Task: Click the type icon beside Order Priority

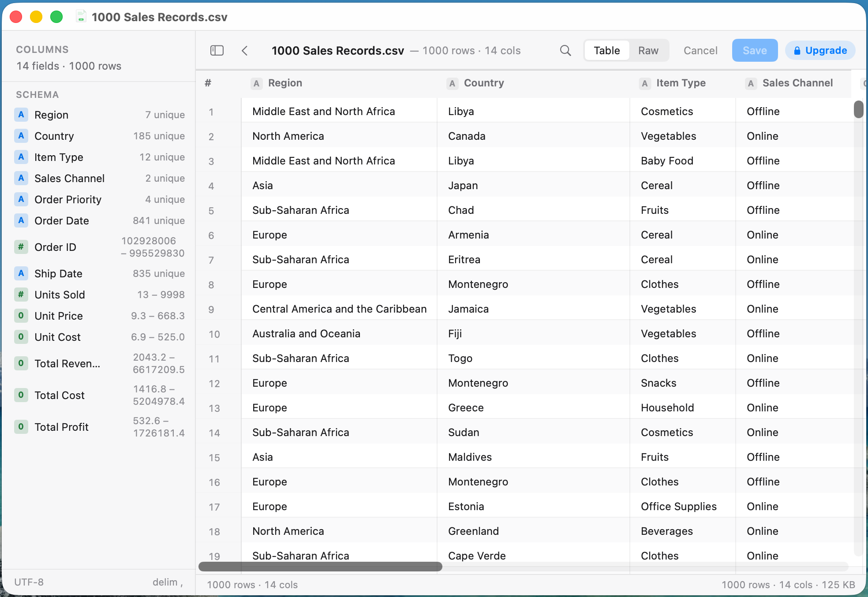Action: [21, 199]
